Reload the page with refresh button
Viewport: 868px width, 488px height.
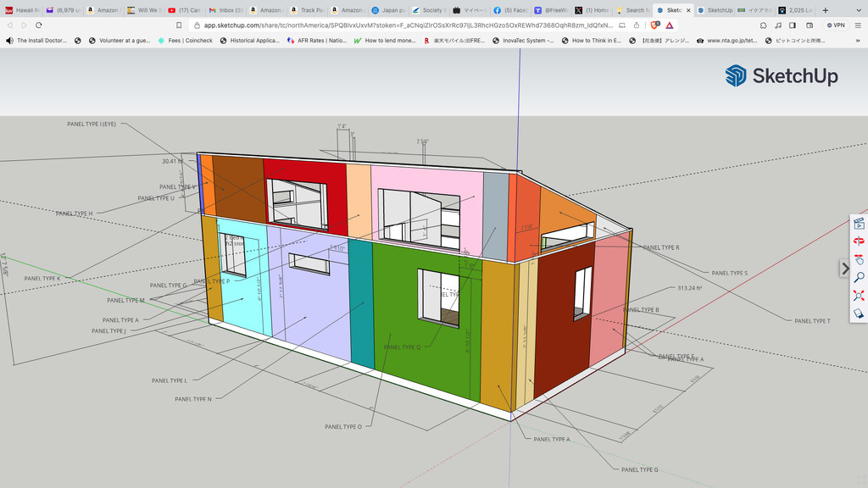click(x=39, y=25)
